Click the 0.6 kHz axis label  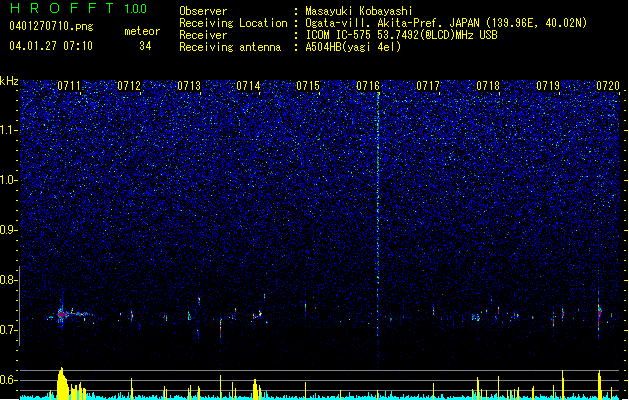tap(9, 380)
